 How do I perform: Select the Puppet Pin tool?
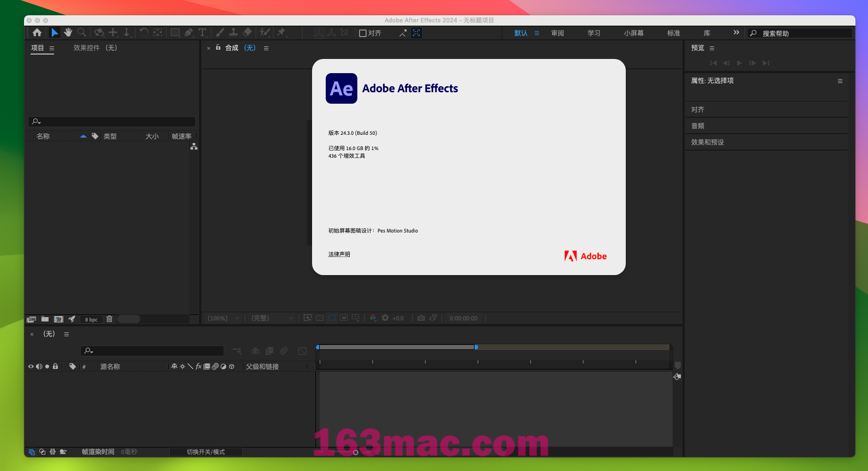282,33
